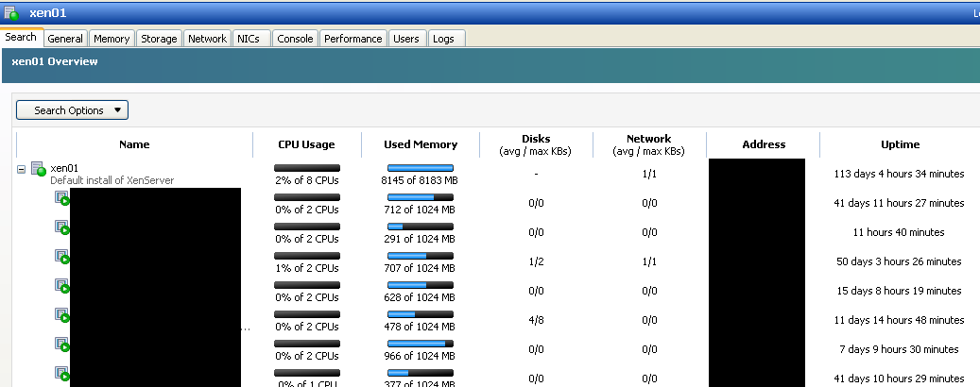
Task: Click VM icon in 478 of 1024 MB row
Action: pos(61,315)
